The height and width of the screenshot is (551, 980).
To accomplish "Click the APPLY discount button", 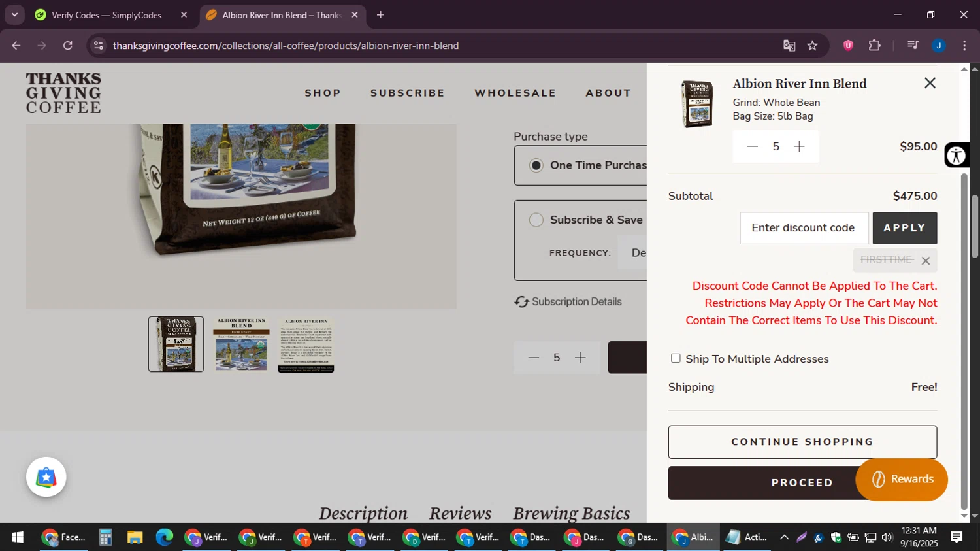I will (905, 228).
